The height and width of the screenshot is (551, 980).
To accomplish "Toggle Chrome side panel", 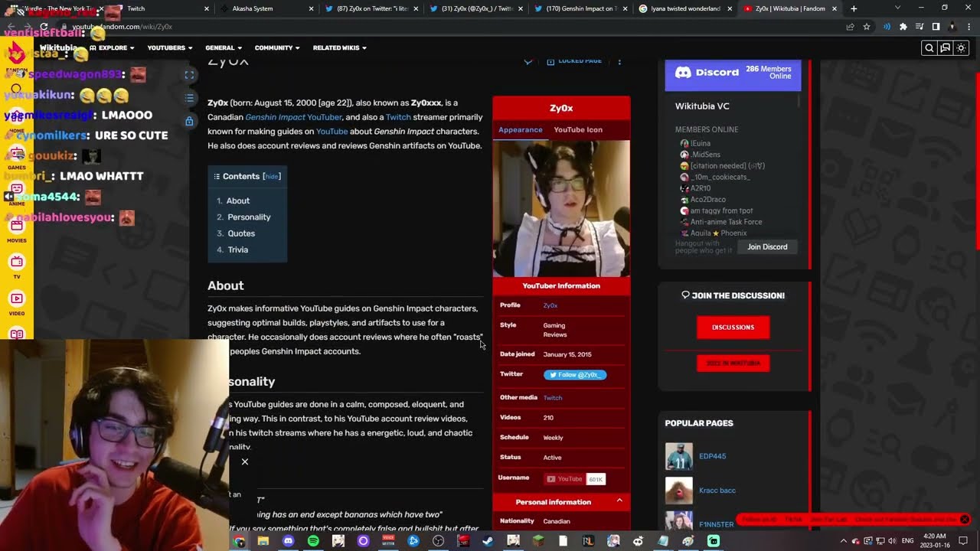I will (x=936, y=27).
